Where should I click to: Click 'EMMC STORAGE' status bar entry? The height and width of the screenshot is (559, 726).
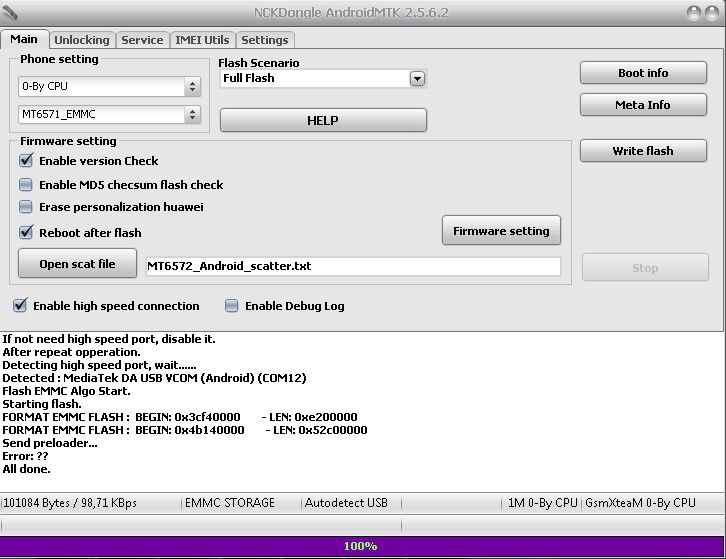(230, 503)
